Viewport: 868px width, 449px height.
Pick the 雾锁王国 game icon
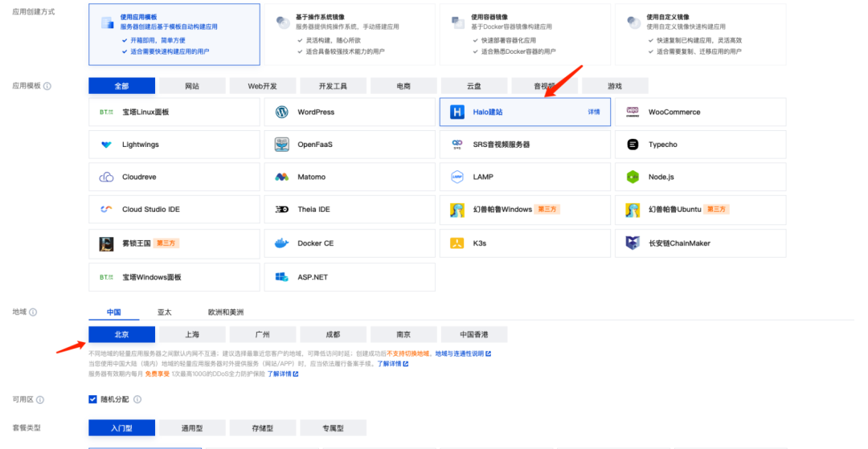(106, 243)
